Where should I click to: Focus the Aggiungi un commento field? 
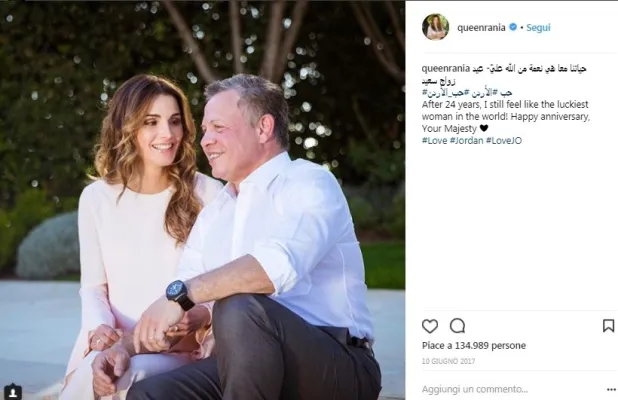(508, 389)
